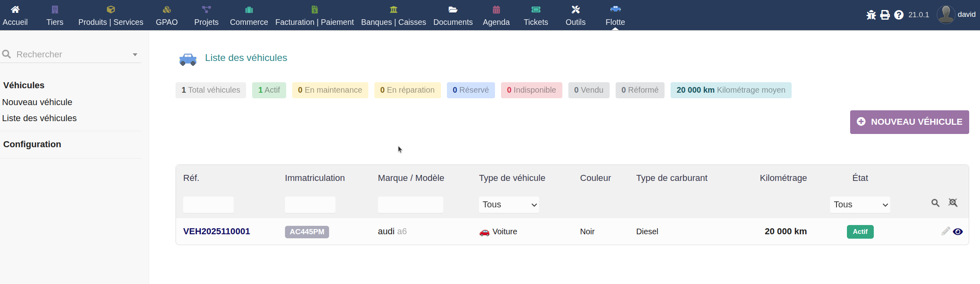This screenshot has width=980, height=284.
Task: Click the Agenda calendar icon
Action: coord(496,9)
